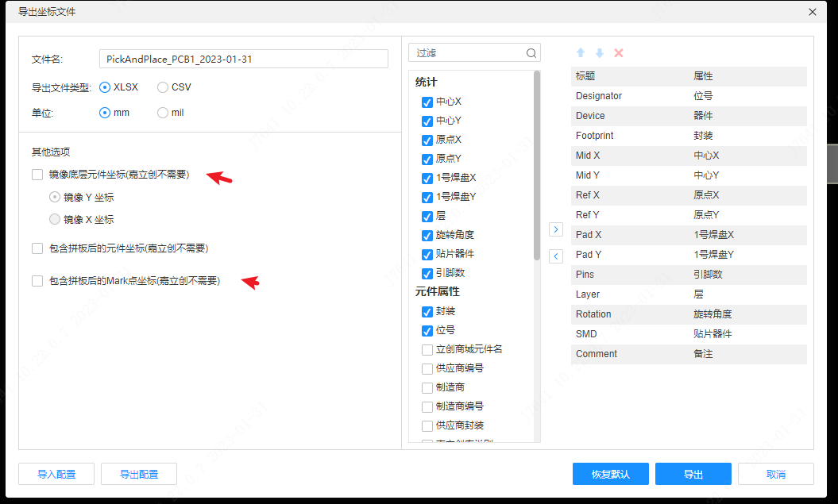Click 恢复默认 to restore defaults
This screenshot has height=504, width=838.
tap(610, 474)
